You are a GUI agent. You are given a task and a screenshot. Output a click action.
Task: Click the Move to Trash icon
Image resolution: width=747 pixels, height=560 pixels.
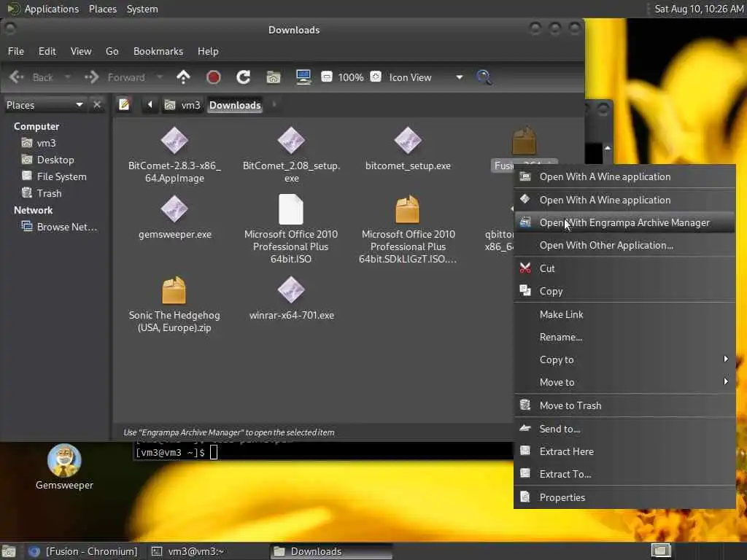[x=525, y=405]
